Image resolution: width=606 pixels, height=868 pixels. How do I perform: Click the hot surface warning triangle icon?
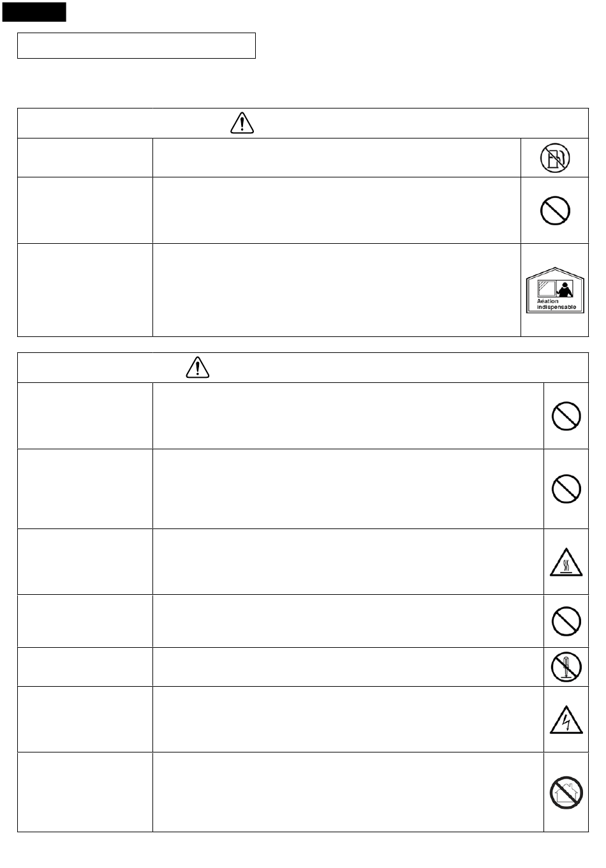566,562
